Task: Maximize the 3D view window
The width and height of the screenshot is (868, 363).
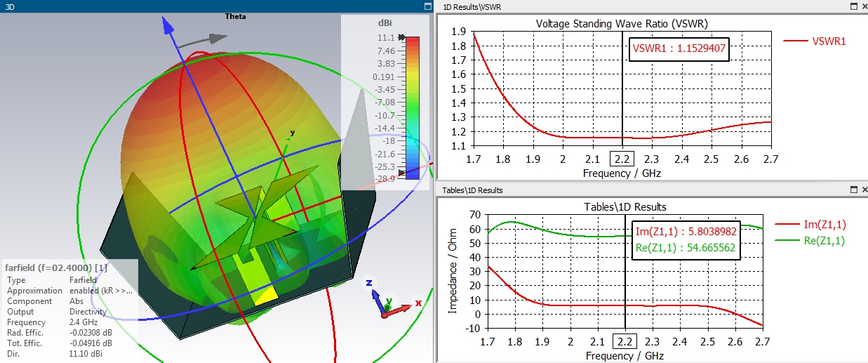Action: click(427, 6)
